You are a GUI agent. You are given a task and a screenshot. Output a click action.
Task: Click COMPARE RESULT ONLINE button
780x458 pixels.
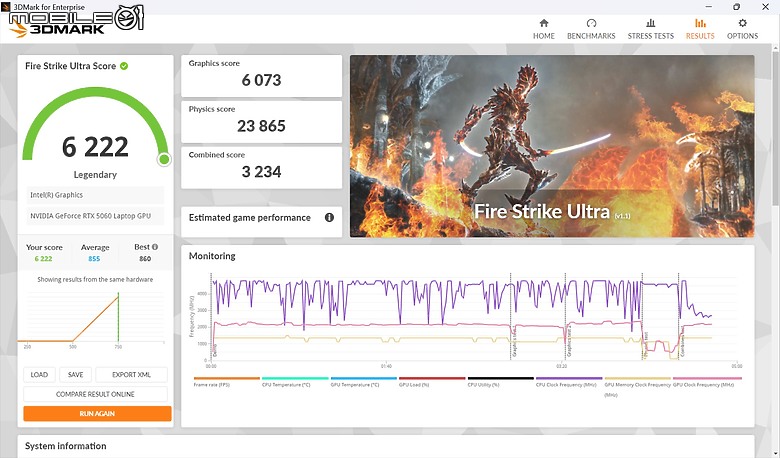tap(95, 394)
